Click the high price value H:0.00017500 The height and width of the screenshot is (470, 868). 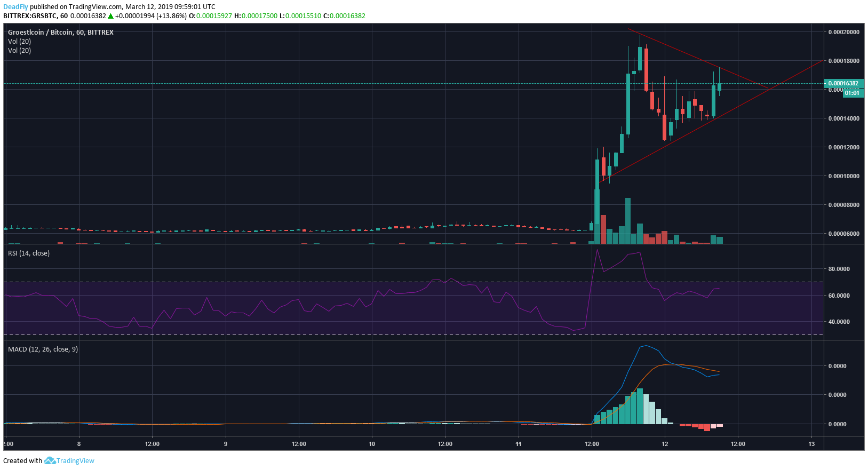coord(256,16)
